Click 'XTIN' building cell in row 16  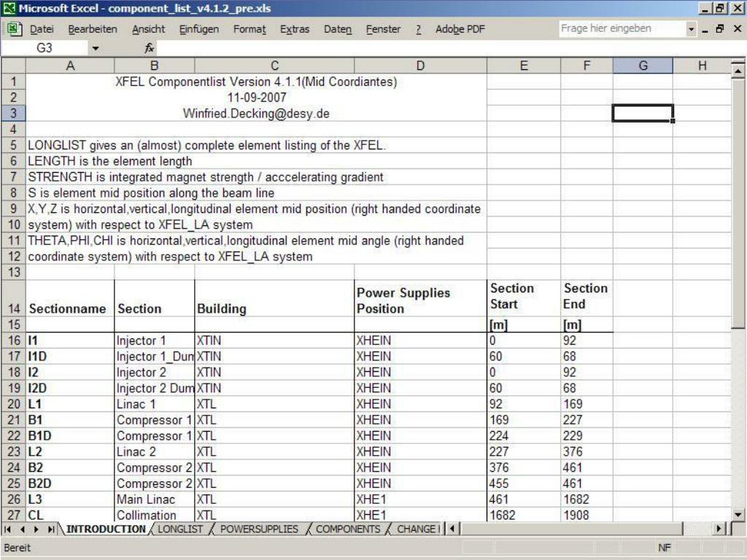point(274,341)
